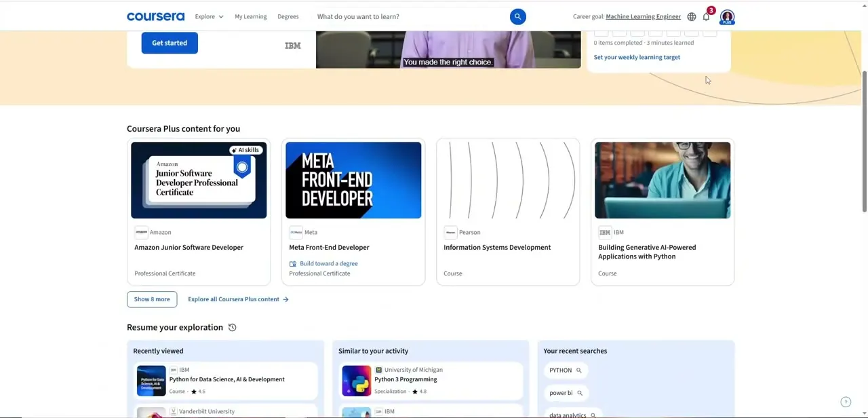The image size is (868, 418).
Task: Click the Get started button
Action: [170, 43]
